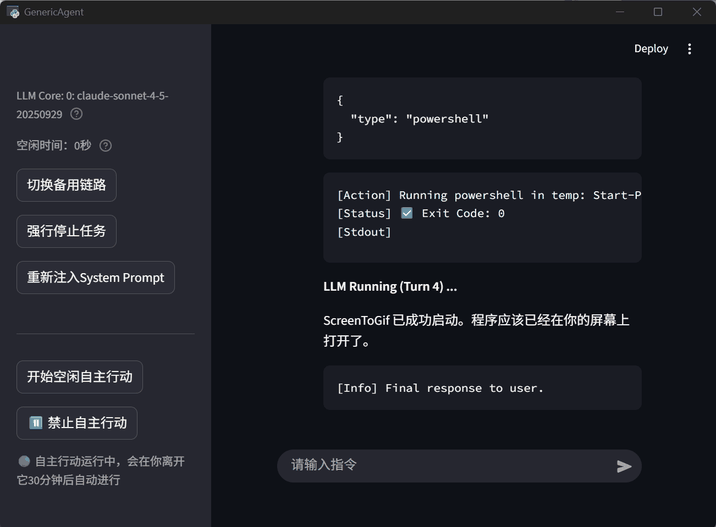Click the 自主行动运行中 status text
This screenshot has width=716, height=527.
pos(101,471)
